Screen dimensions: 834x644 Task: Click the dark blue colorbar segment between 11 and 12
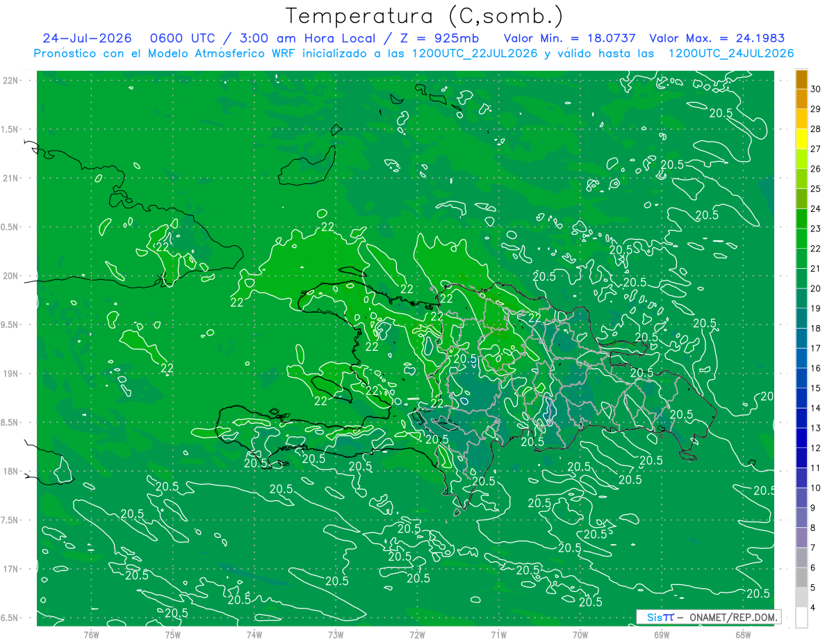pyautogui.click(x=801, y=459)
